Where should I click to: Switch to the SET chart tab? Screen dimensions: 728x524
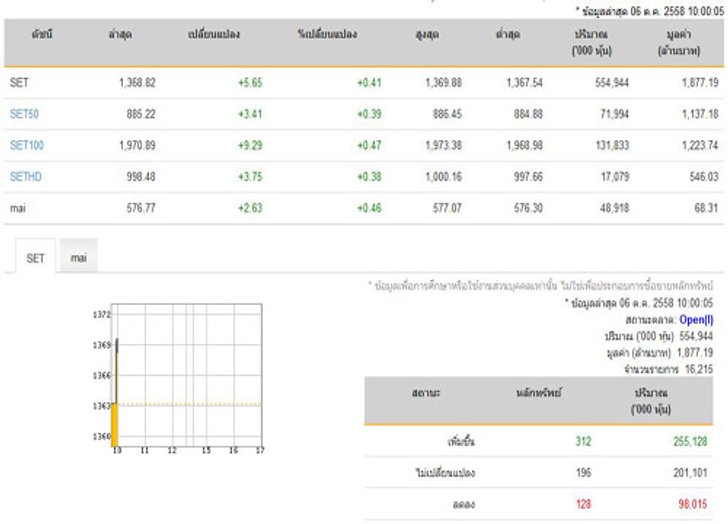pyautogui.click(x=35, y=258)
